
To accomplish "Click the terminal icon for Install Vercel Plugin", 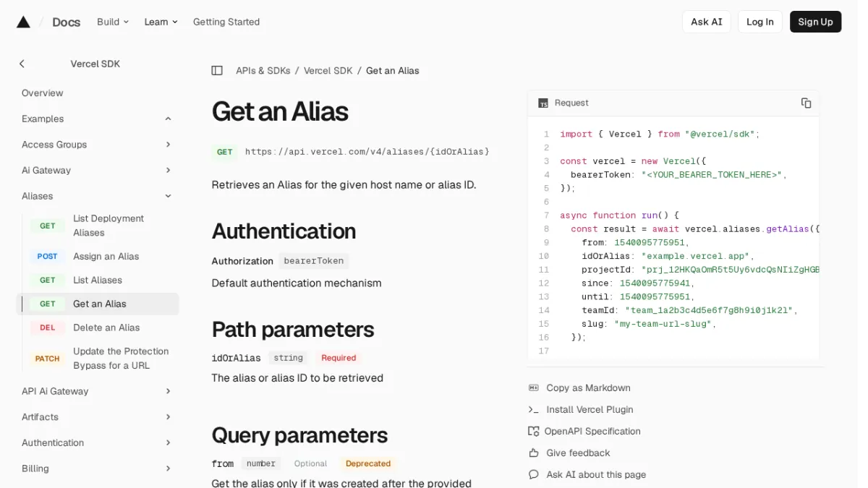I will [x=534, y=409].
